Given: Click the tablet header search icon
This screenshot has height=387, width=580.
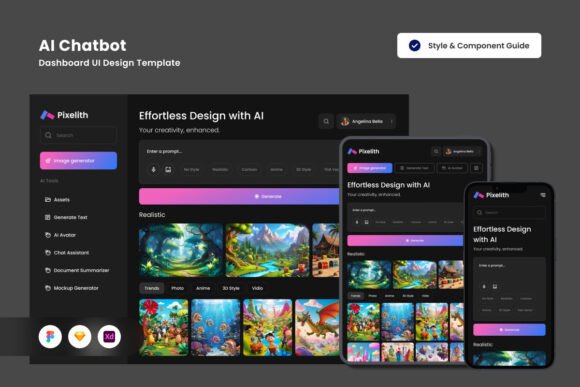Looking at the screenshot, I should coord(436,151).
